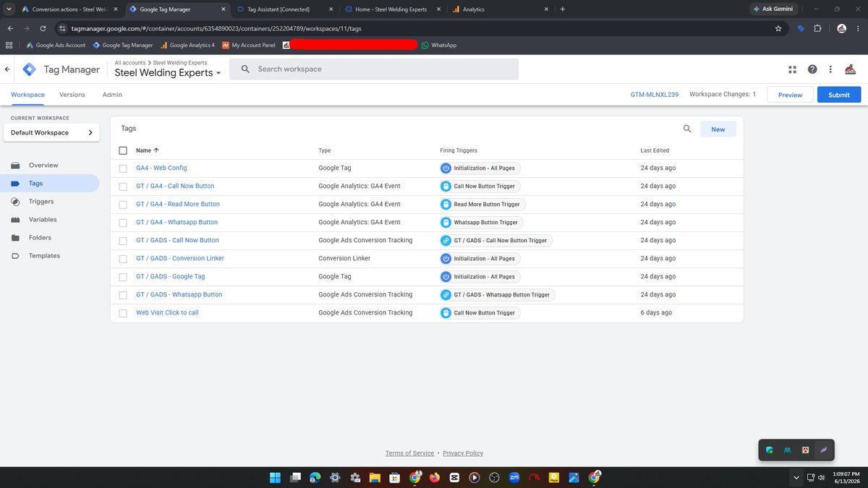Click All accounts breadcrumb
Screen dimensions: 868x488
[x=129, y=63]
